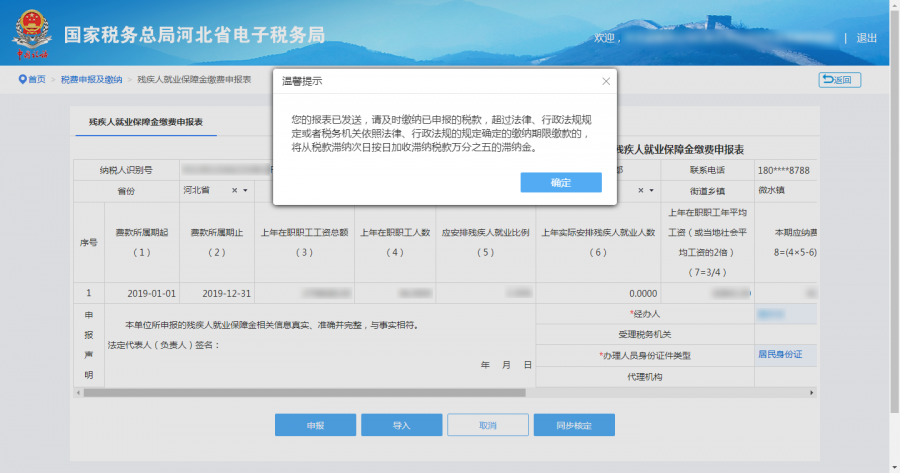The width and height of the screenshot is (900, 473).
Task: Clear the selection left of 街道乡镇
Action: point(640,190)
